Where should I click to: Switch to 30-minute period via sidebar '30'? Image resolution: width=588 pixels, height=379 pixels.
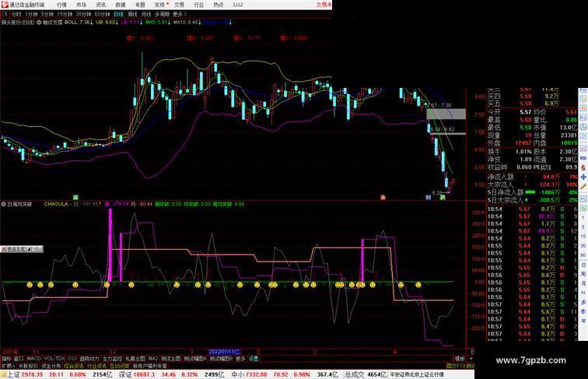click(583, 246)
